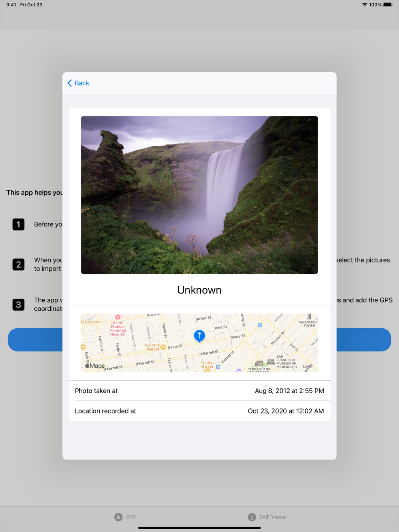
Task: Tap the blue location pin on the map
Action: [199, 336]
